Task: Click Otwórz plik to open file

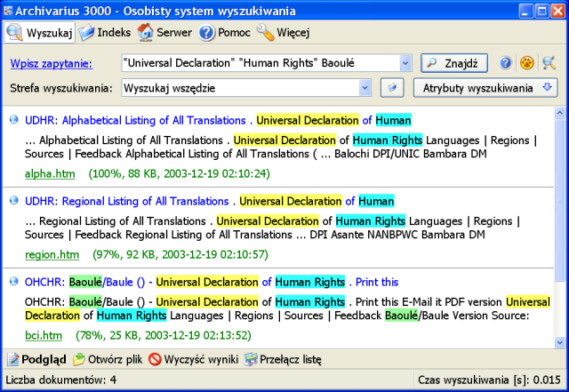Action: pyautogui.click(x=106, y=360)
